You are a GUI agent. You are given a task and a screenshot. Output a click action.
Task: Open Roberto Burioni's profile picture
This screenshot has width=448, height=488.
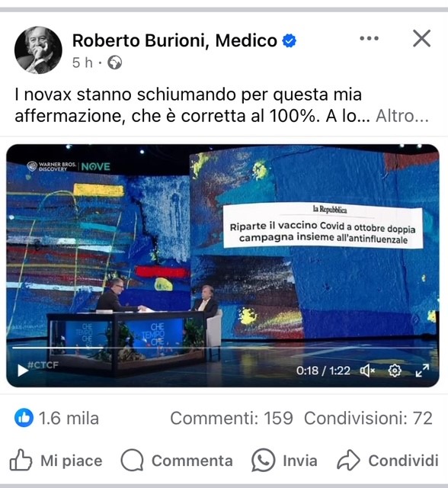(38, 50)
